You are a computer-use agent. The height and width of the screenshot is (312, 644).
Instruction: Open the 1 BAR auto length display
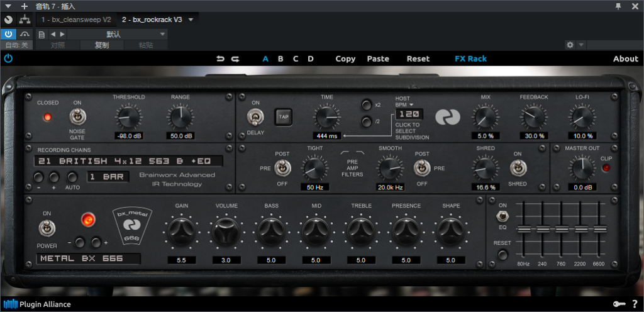[x=108, y=177]
